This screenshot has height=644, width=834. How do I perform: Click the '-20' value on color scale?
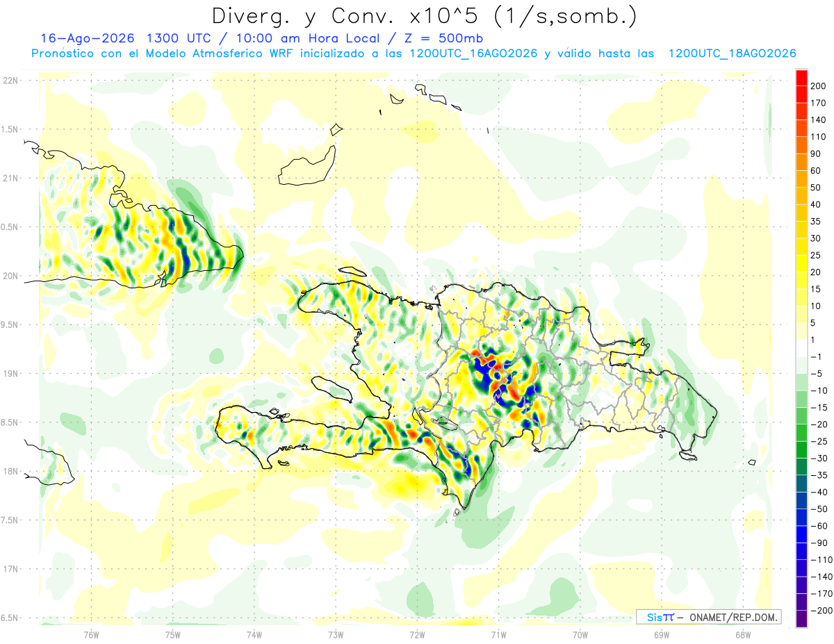click(x=818, y=424)
